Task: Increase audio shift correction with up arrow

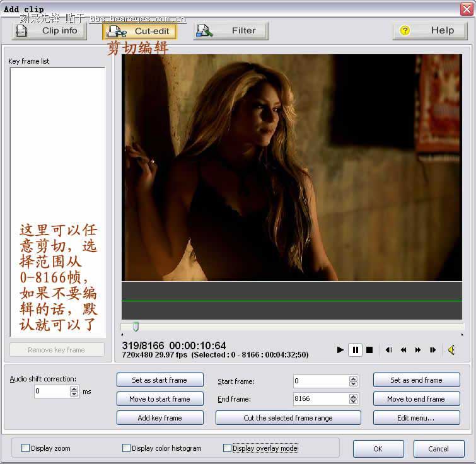Action: 74,388
